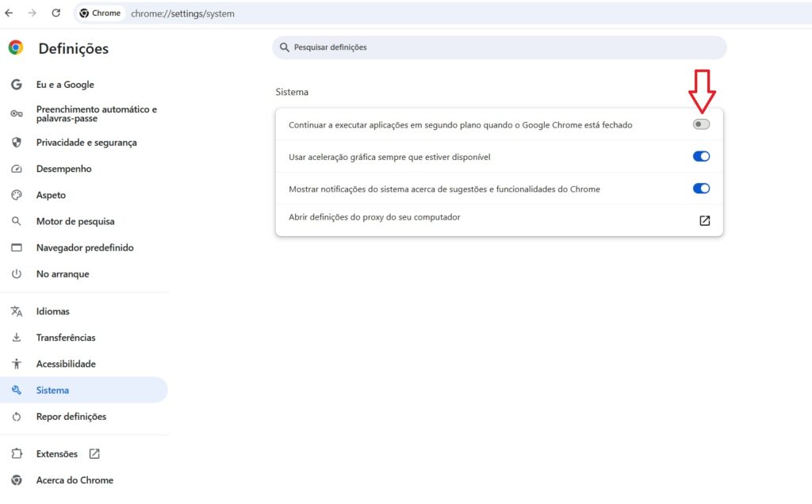Enable background apps after Chrome closes
The height and width of the screenshot is (504, 812).
701,124
